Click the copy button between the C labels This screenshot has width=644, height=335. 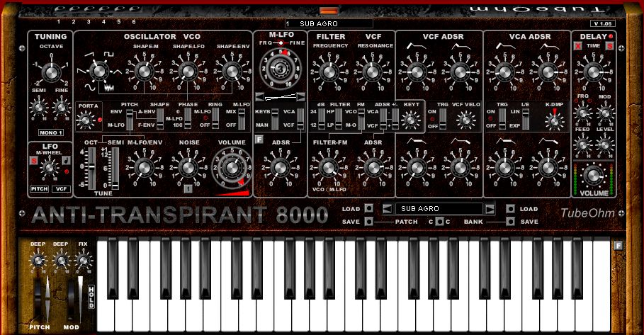click(x=439, y=222)
